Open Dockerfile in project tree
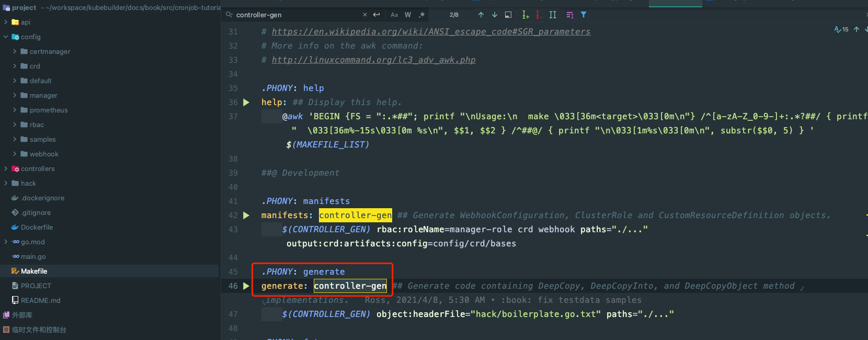 37,228
